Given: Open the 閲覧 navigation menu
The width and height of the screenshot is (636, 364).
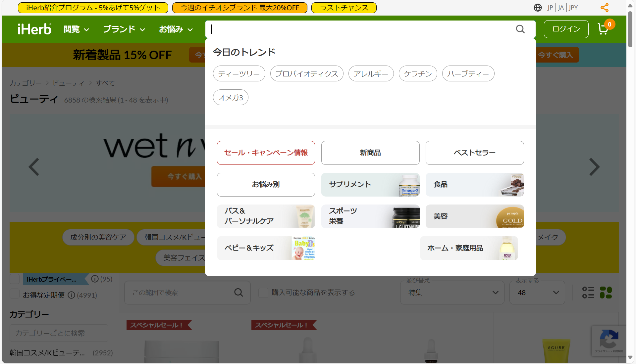Looking at the screenshot, I should (x=76, y=29).
